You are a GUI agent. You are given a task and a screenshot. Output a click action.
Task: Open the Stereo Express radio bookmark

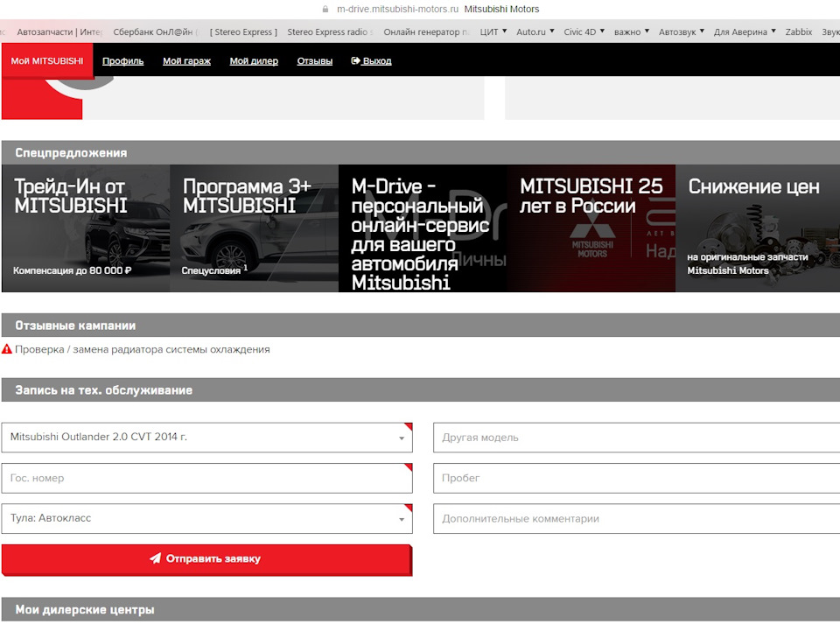330,32
